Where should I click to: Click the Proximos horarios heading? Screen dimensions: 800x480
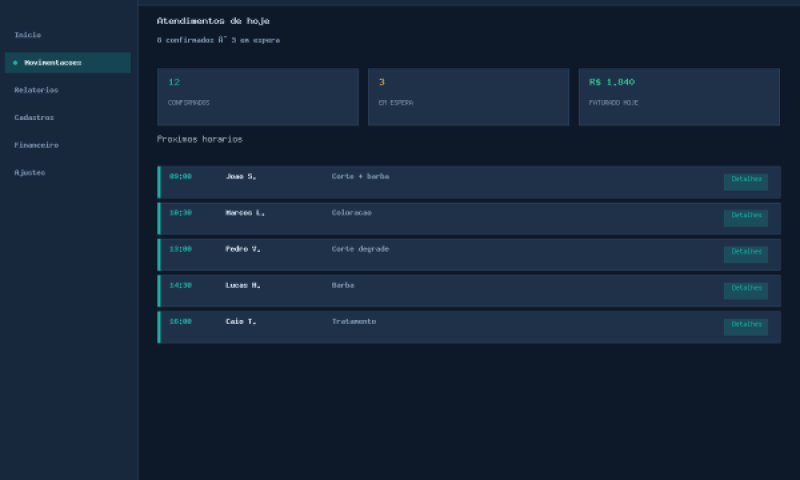tap(199, 139)
